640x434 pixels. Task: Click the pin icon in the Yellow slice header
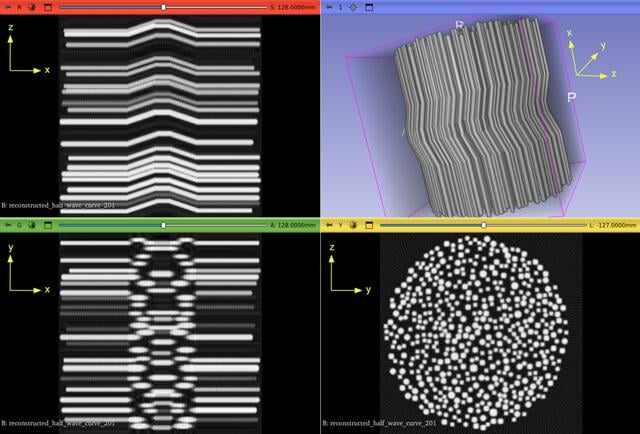(x=329, y=225)
